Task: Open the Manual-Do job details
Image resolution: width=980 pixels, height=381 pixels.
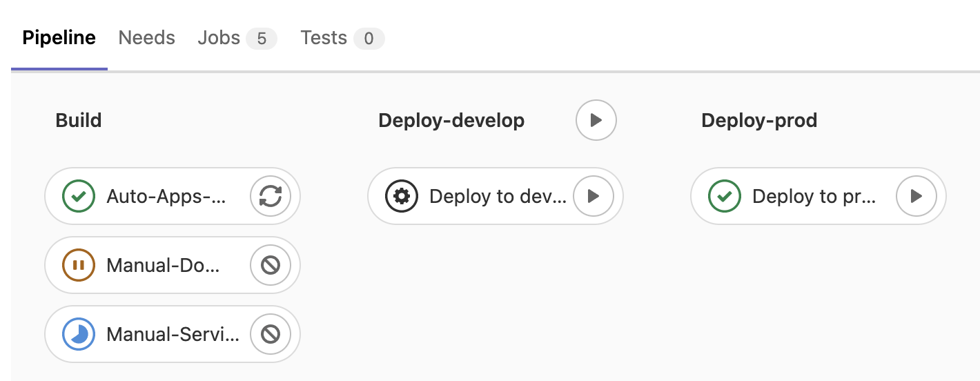Action: tap(164, 266)
